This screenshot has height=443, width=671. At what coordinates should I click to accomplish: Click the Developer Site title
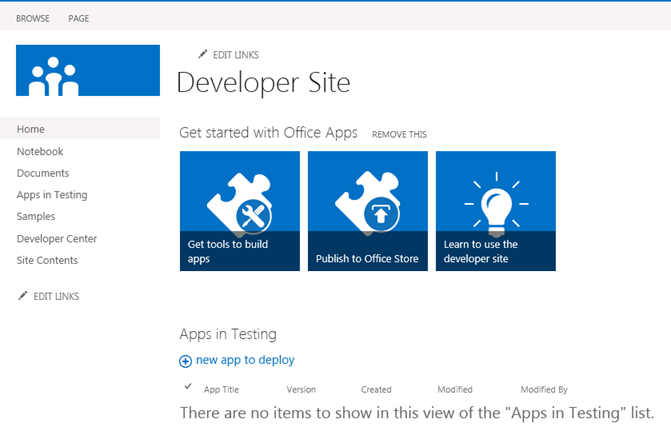264,82
